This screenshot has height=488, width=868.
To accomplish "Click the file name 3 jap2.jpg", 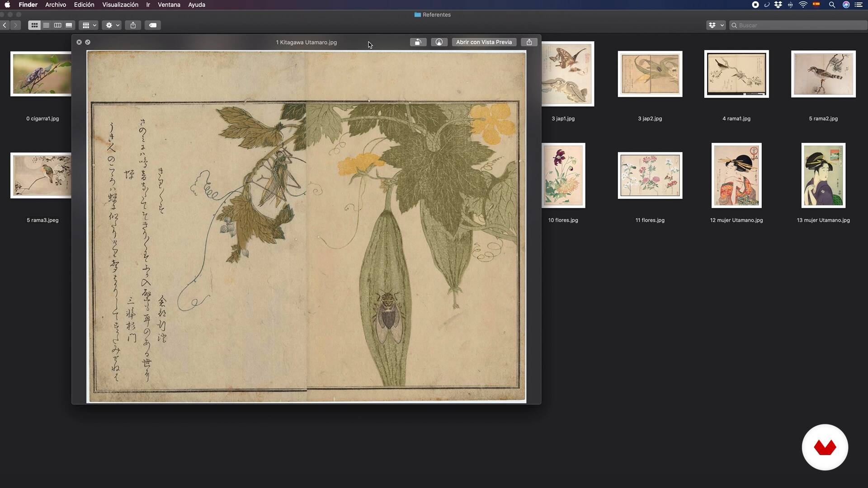I will 650,118.
